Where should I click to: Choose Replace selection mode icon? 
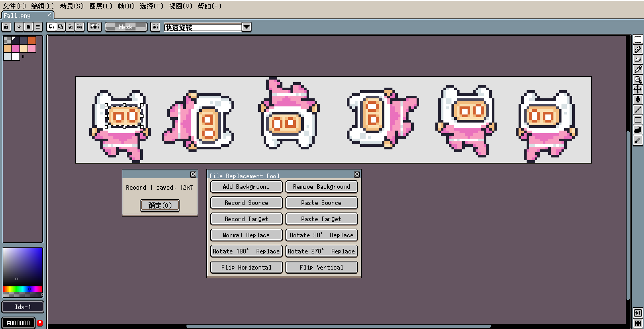51,27
